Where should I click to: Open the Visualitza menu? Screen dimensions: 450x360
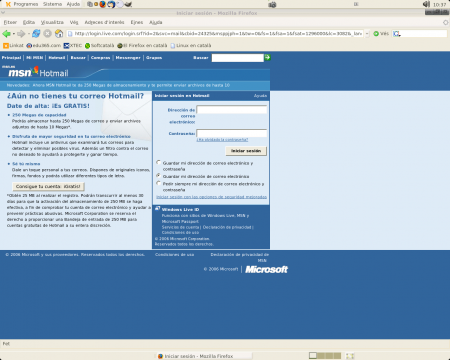pyautogui.click(x=52, y=22)
